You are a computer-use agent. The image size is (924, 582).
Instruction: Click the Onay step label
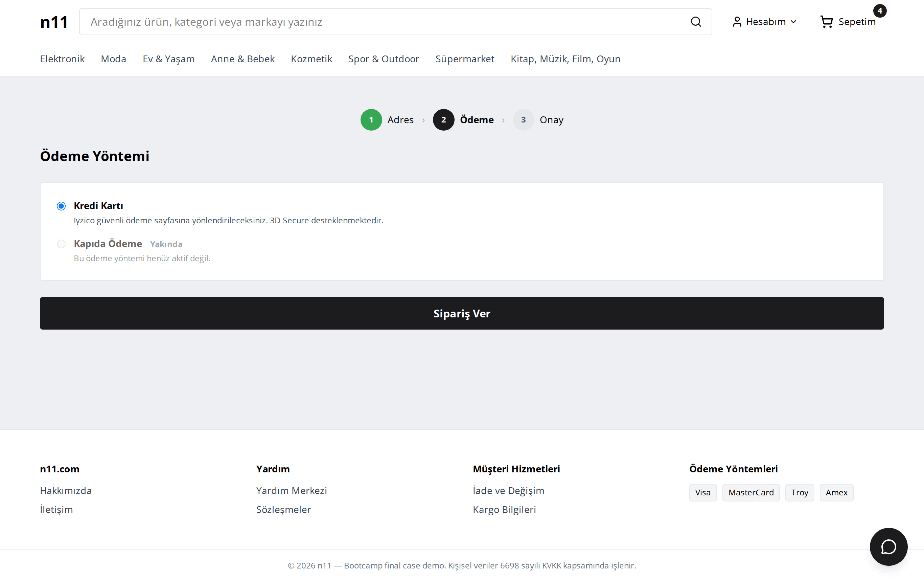[551, 120]
